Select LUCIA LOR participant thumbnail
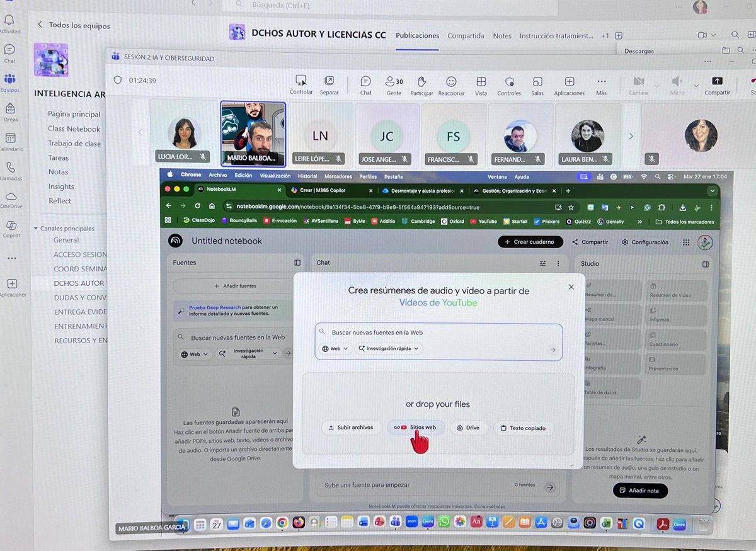 pyautogui.click(x=184, y=133)
